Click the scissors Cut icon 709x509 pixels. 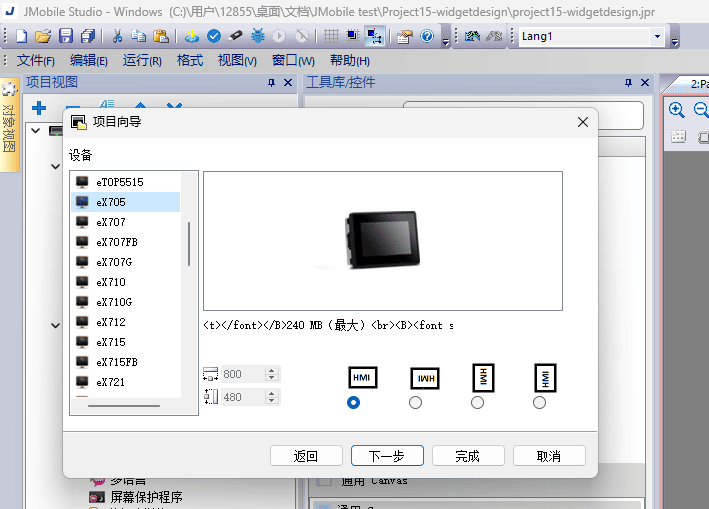tap(117, 36)
